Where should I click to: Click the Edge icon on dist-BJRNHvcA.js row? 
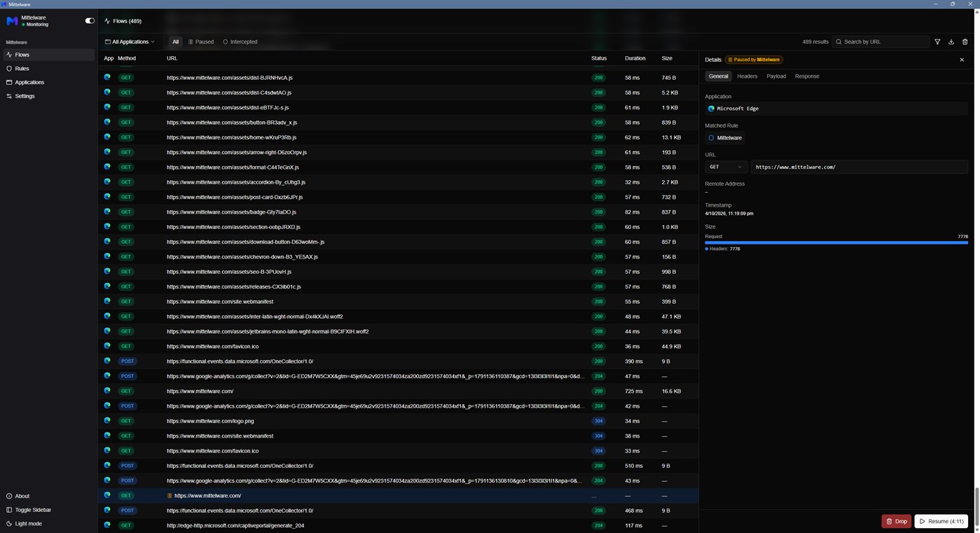(107, 77)
